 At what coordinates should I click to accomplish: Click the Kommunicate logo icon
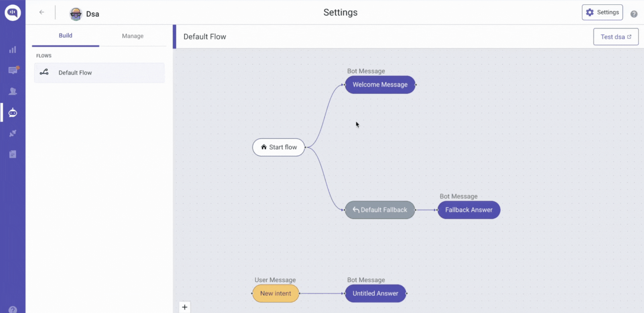[13, 13]
